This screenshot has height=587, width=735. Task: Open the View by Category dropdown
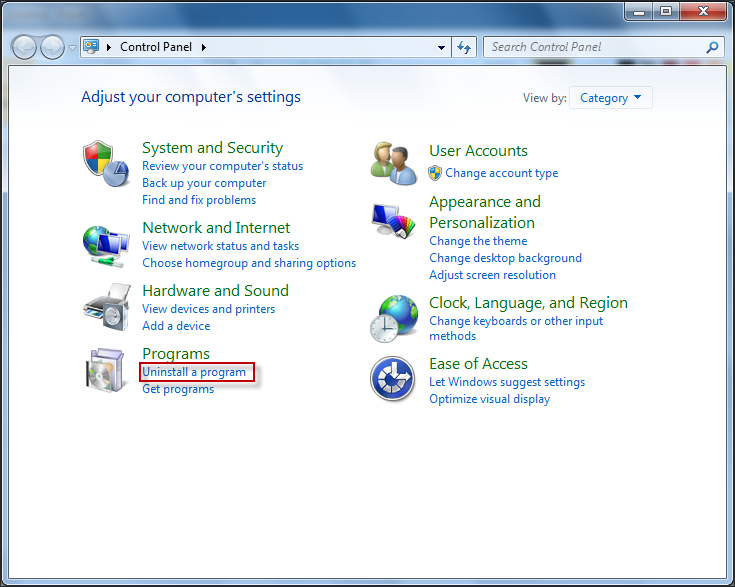610,98
